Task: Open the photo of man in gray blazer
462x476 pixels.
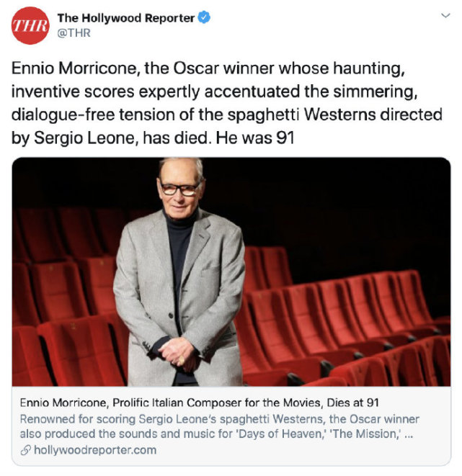Action: click(231, 271)
